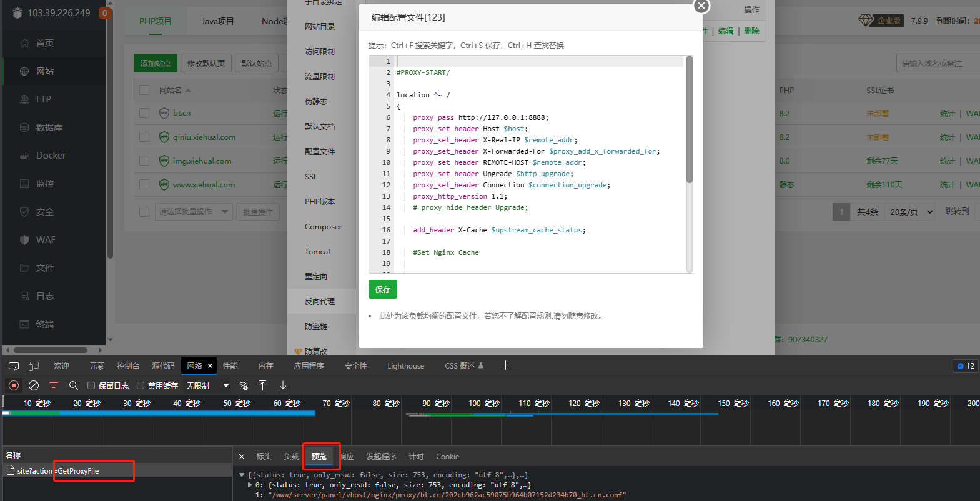Click the config editor vertical scrollbar
980x501 pixels.
coord(690,120)
